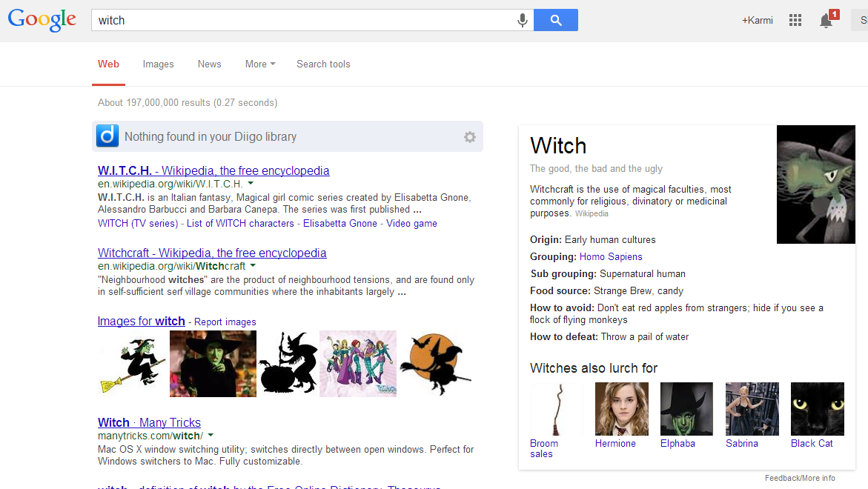Open Diigo settings gear icon
868x489 pixels.
click(x=469, y=136)
